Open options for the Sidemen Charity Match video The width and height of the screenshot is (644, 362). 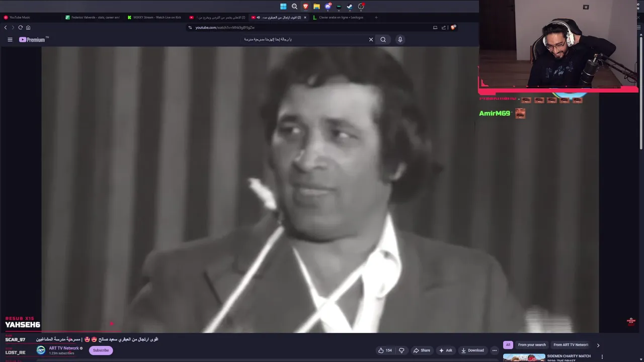[602, 357]
